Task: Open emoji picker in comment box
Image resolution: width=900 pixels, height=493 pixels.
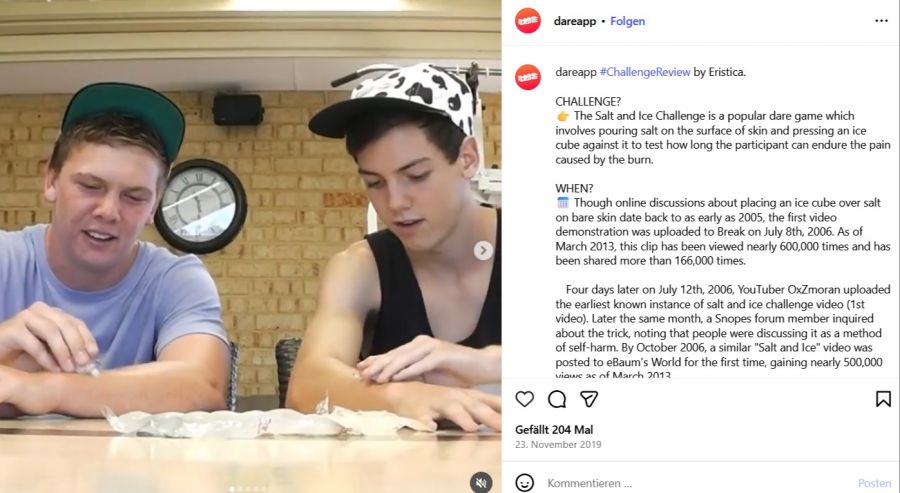Action: point(524,483)
